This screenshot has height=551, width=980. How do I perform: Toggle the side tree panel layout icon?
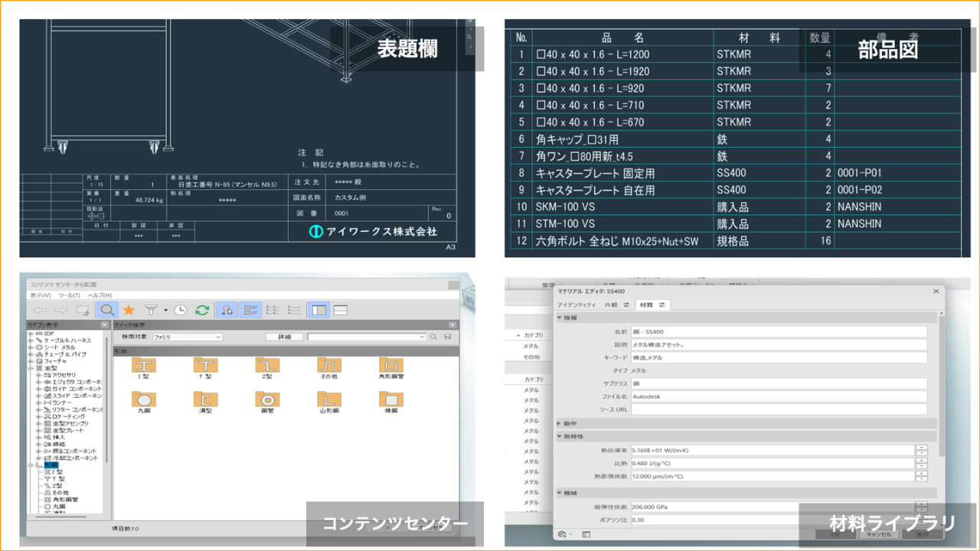318,310
